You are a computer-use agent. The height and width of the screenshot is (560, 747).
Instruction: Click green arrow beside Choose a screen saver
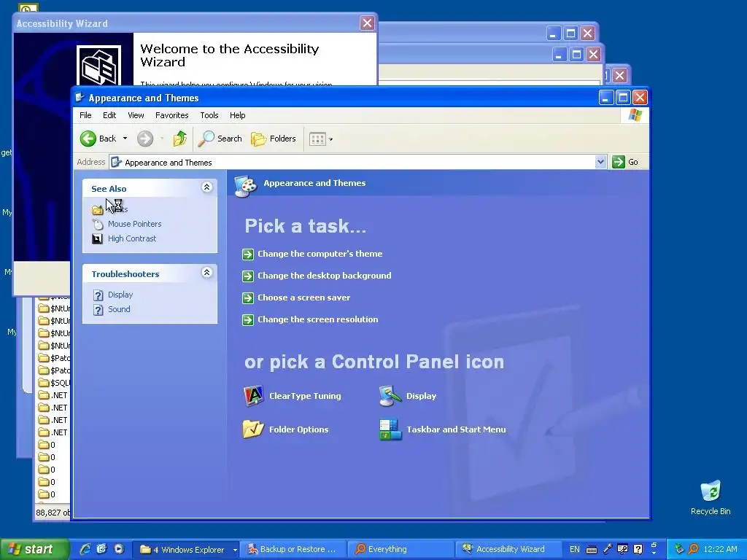(x=248, y=298)
